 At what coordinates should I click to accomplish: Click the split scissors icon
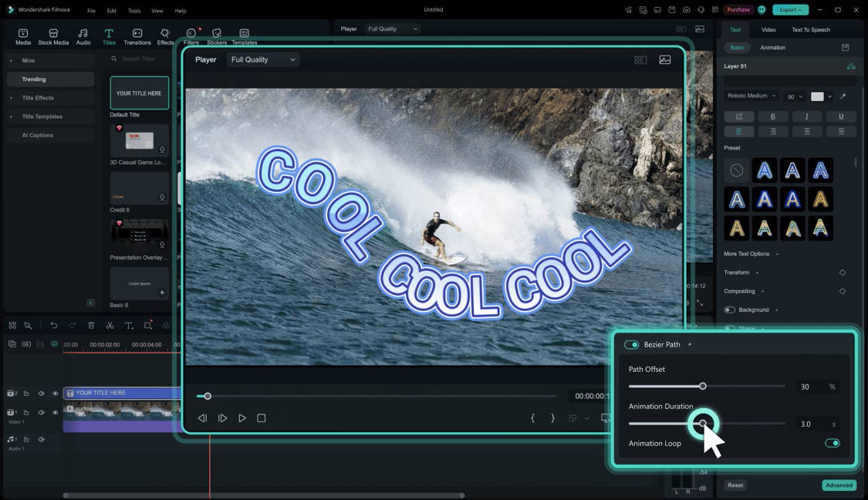(110, 326)
